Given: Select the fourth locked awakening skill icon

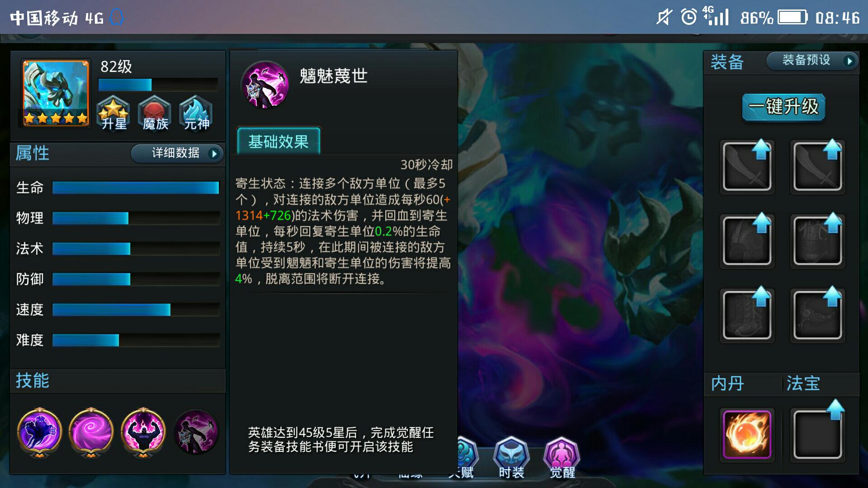Looking at the screenshot, I should click(x=196, y=432).
